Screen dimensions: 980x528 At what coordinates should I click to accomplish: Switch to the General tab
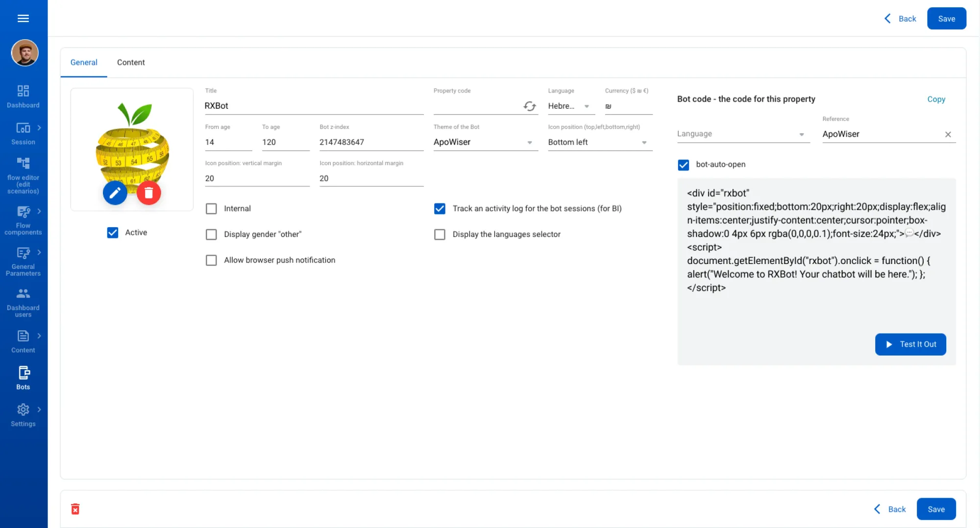click(x=84, y=62)
